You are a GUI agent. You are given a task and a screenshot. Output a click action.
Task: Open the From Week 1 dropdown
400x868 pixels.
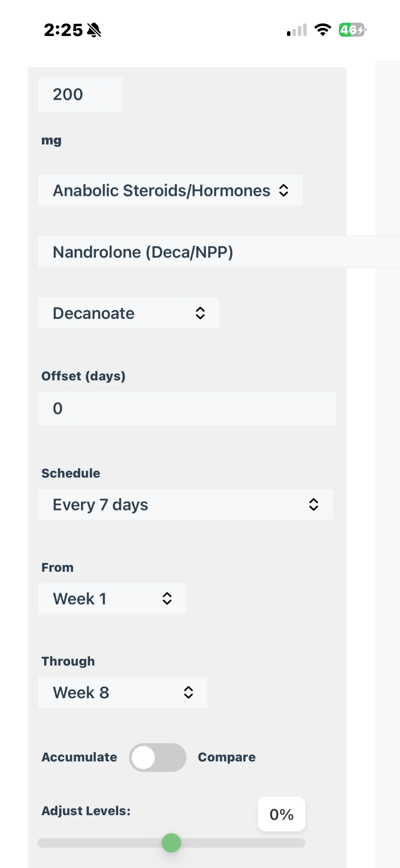point(112,598)
